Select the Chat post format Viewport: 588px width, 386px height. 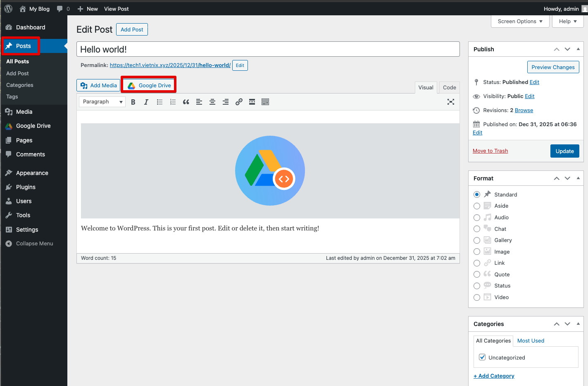tap(477, 229)
